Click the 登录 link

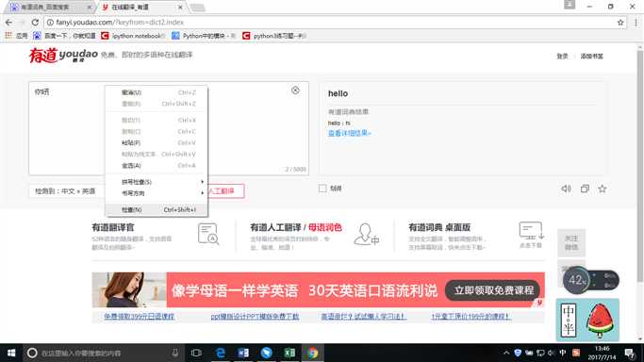pyautogui.click(x=562, y=57)
